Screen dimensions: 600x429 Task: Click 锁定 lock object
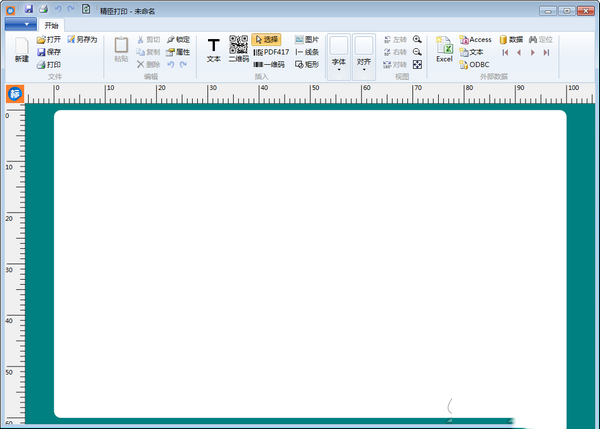[x=178, y=39]
